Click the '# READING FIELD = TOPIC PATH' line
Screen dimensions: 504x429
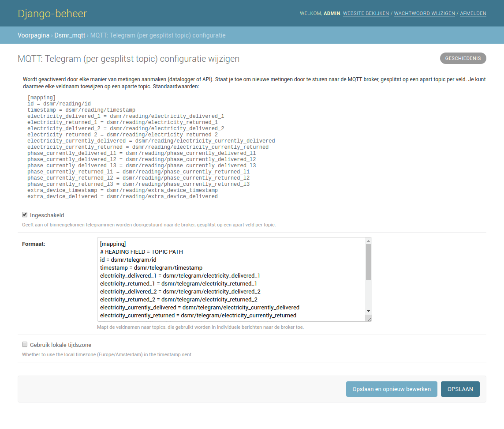coord(142,252)
